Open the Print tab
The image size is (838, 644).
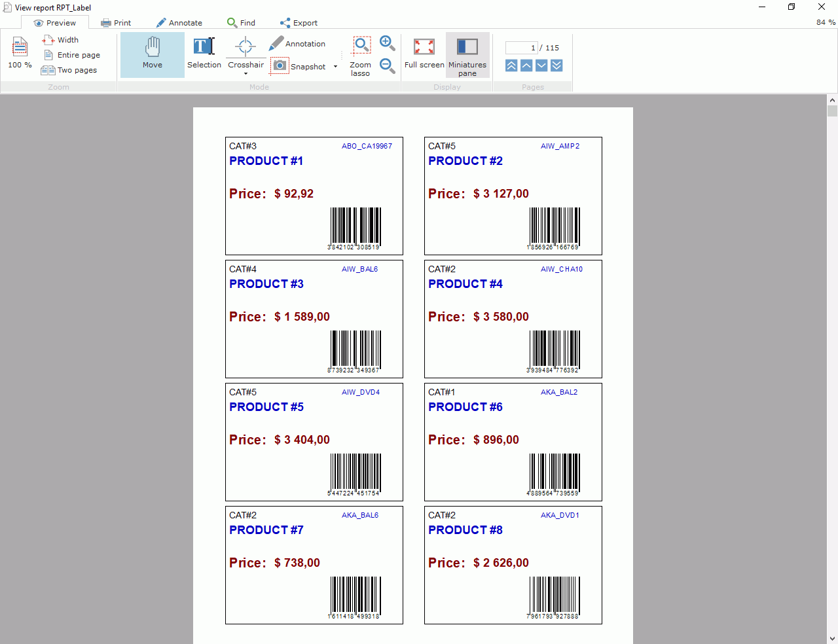[116, 23]
